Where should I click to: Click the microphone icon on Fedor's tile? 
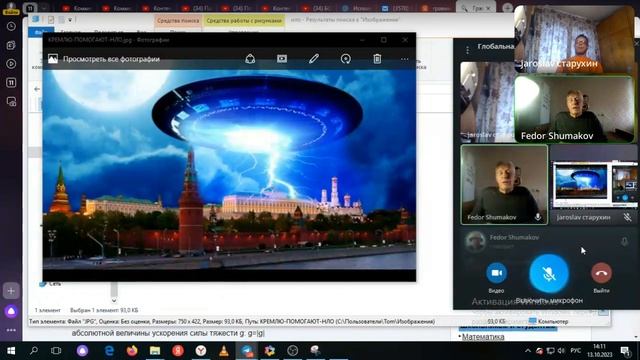538,217
